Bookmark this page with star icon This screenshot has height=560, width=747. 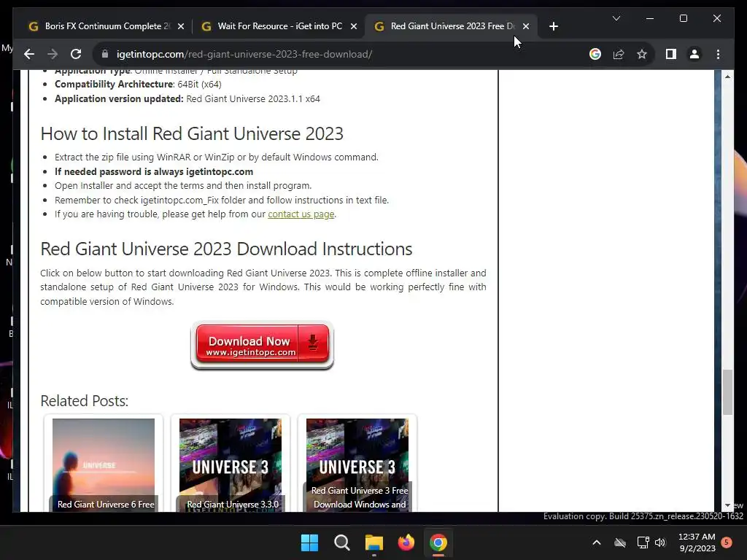tap(642, 54)
